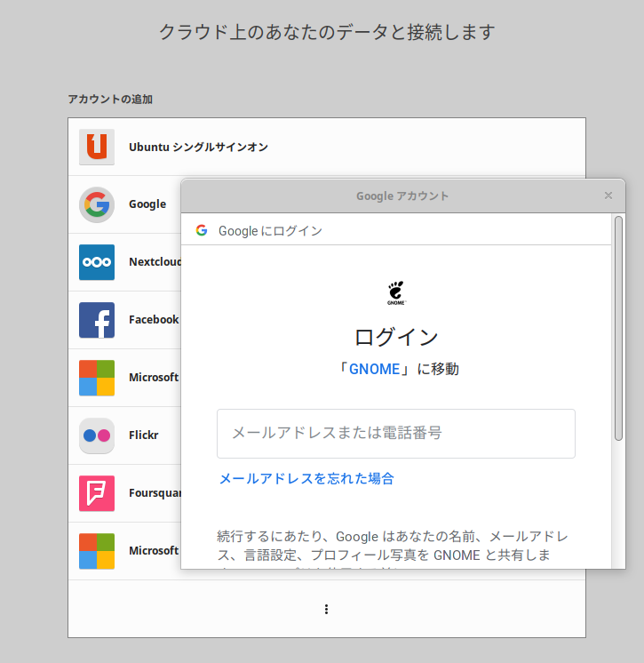Click the Google アカウント dialog title
This screenshot has height=663, width=644.
pyautogui.click(x=402, y=196)
